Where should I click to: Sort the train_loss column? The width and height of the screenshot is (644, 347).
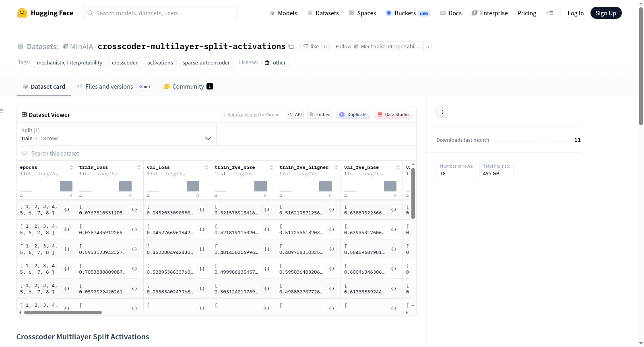pos(139,167)
